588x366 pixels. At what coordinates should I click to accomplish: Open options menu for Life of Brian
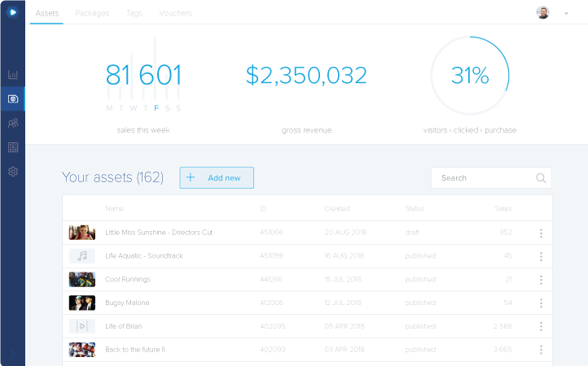(x=541, y=327)
